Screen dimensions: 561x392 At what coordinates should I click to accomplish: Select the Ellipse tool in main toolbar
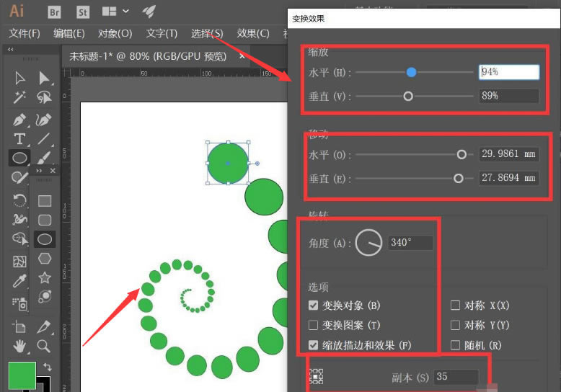(19, 158)
